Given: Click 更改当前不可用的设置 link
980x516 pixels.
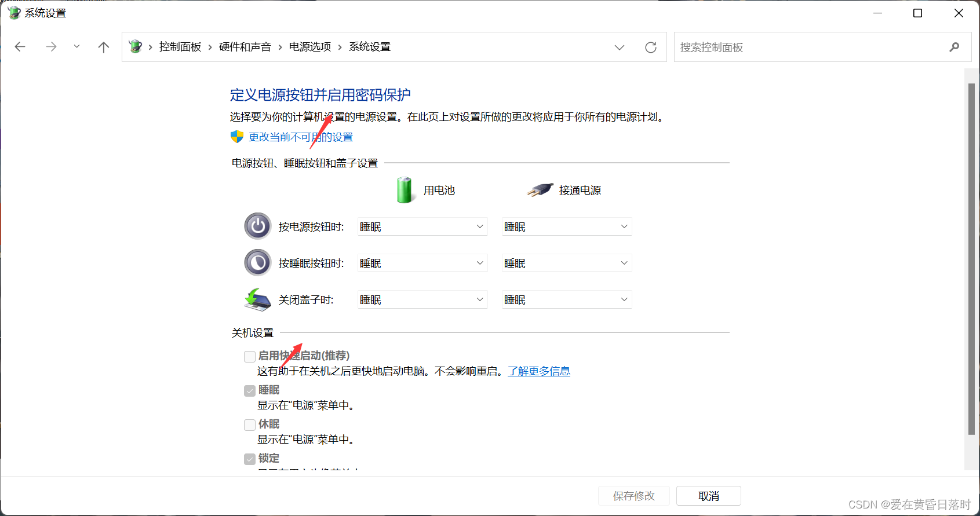Looking at the screenshot, I should 301,137.
